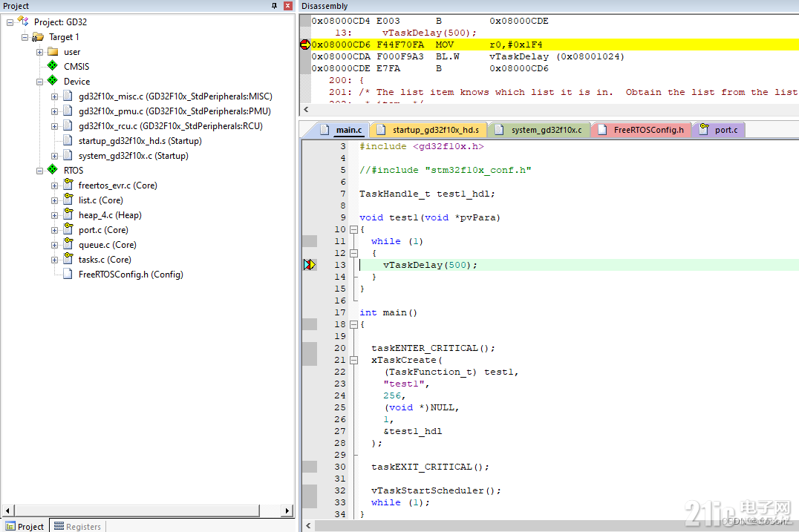Expand gd32f10x_pmu.c file dependencies
Viewport: 799px width, 532px height.
(x=54, y=111)
